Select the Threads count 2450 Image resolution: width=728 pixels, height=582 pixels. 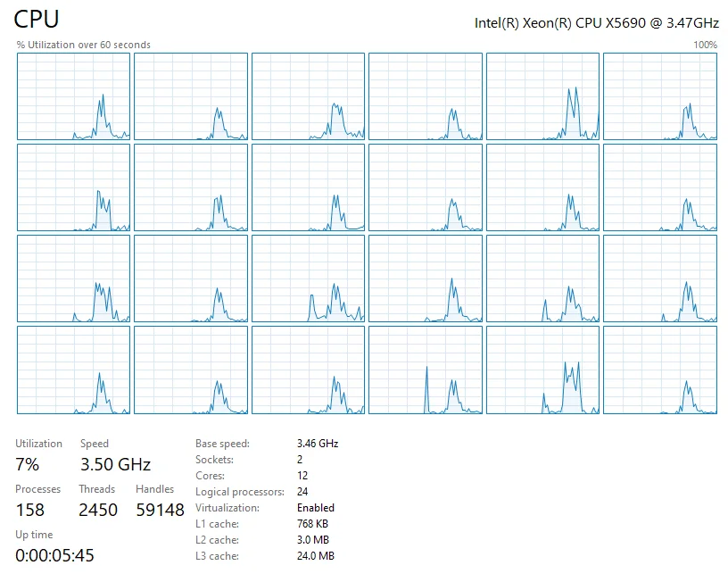(x=98, y=510)
